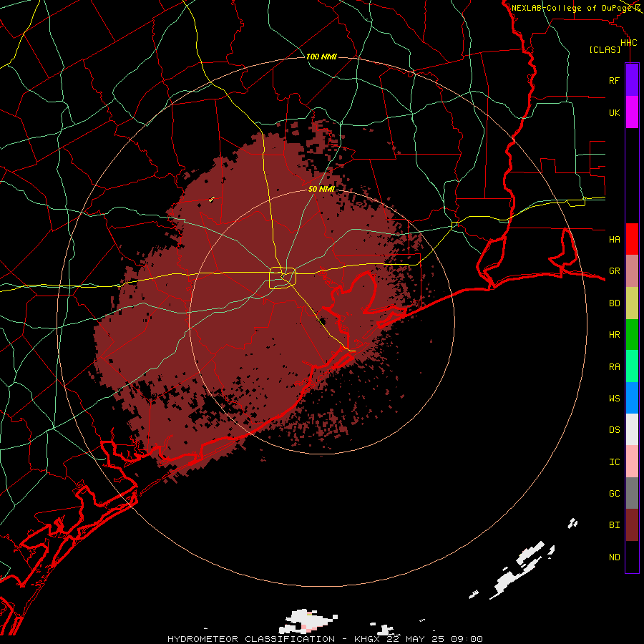The image size is (644, 644).
Task: Pick the yellow BD legend swatch
Action: coord(632,303)
